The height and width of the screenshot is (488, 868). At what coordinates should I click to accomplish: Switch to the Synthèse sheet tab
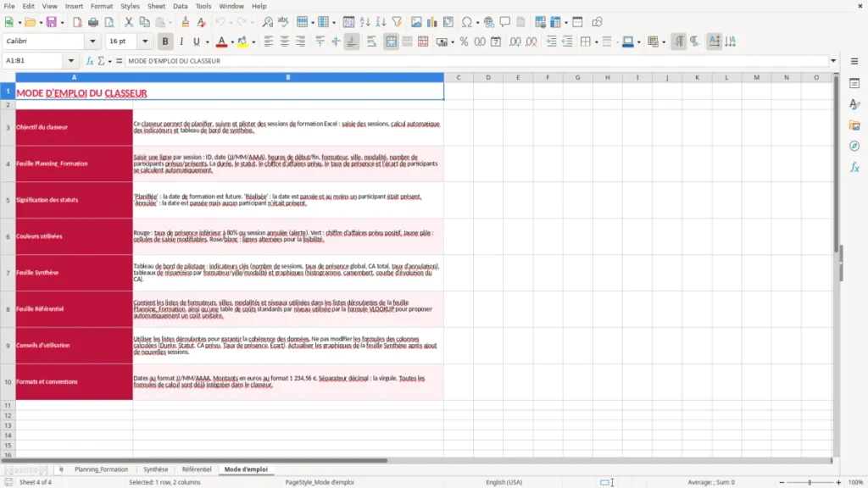pyautogui.click(x=156, y=469)
